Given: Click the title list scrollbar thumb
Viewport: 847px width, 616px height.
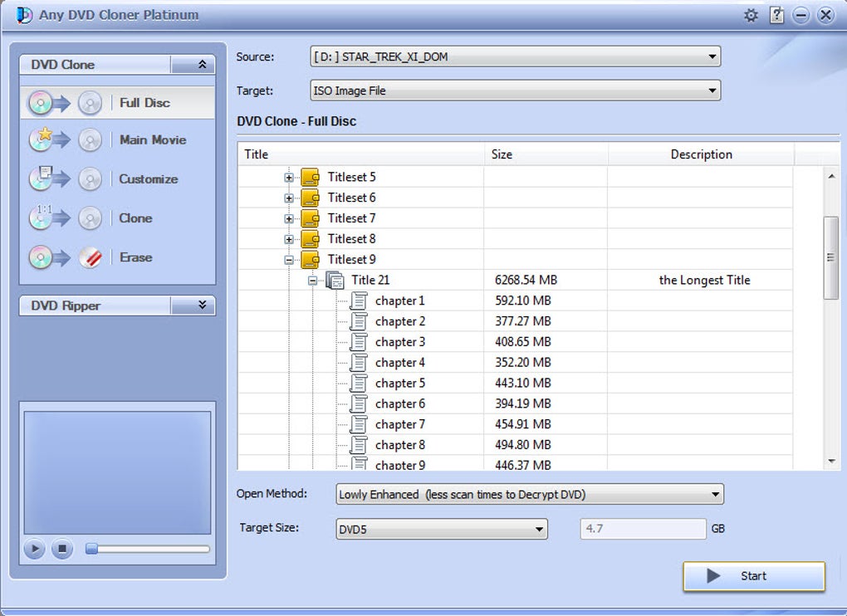Looking at the screenshot, I should tap(831, 257).
